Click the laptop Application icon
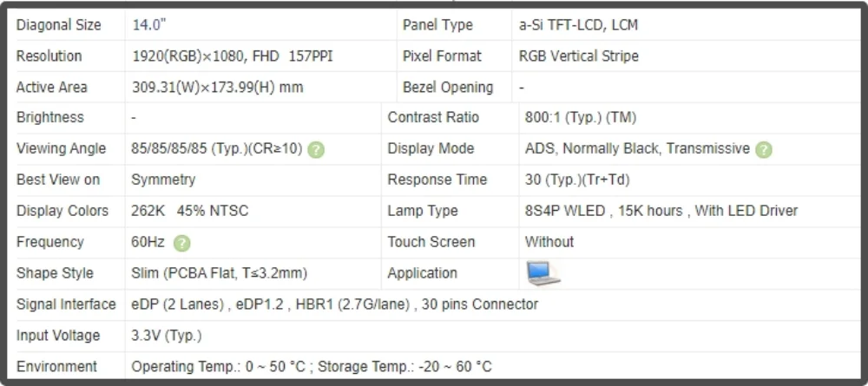The image size is (868, 386). pyautogui.click(x=543, y=273)
